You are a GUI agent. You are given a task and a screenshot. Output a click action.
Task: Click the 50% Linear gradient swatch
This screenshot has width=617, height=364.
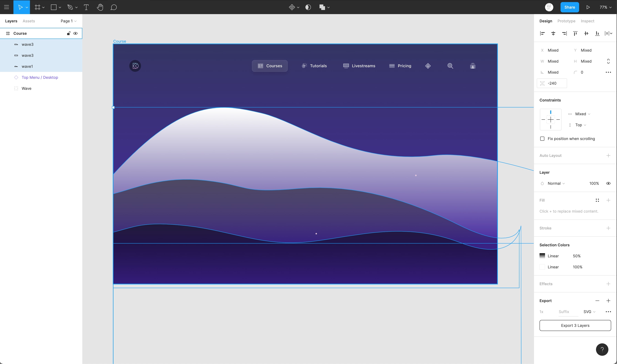click(x=542, y=256)
